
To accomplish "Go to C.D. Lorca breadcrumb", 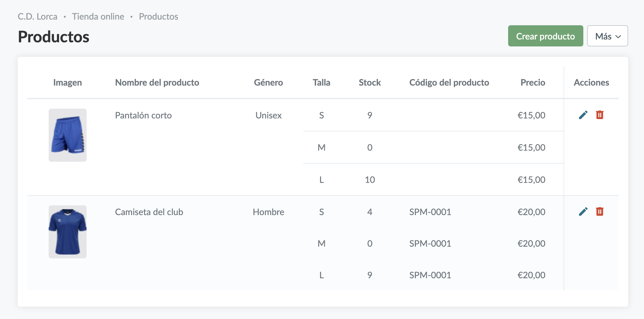I will coord(38,16).
